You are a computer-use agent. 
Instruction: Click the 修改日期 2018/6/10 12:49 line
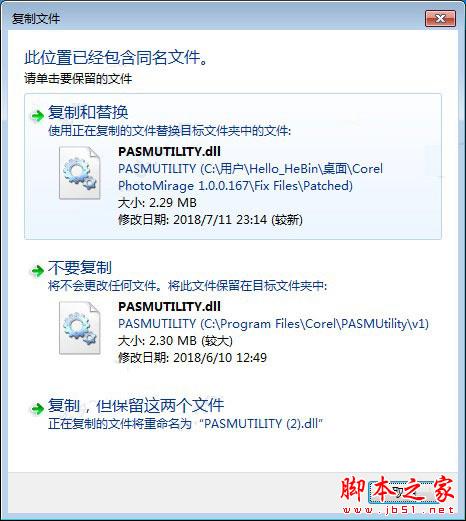click(x=192, y=358)
